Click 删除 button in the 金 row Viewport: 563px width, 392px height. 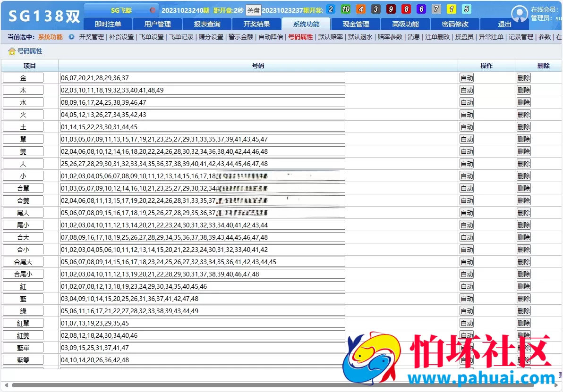click(523, 78)
